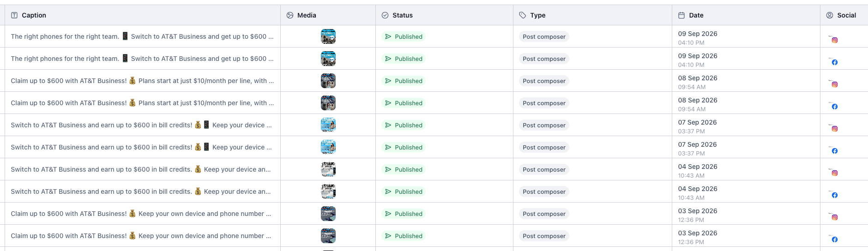Click date 08 Sep 2026 09:54 AM in Facebook row
868x251 pixels.
(x=698, y=104)
